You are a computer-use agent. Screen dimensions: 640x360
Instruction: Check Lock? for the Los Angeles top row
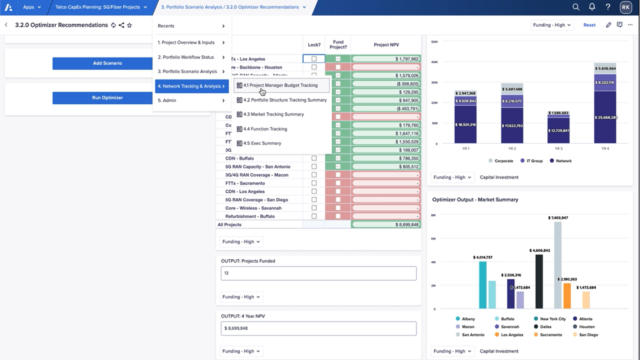click(314, 59)
